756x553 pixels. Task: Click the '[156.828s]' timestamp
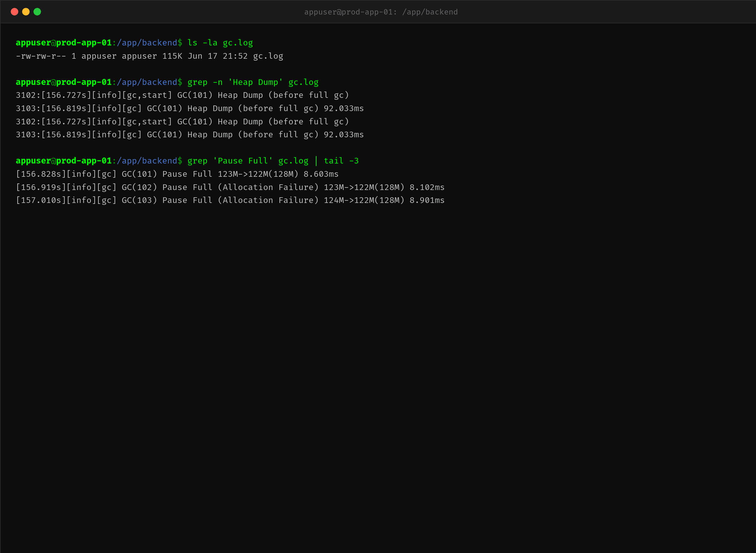coord(41,174)
